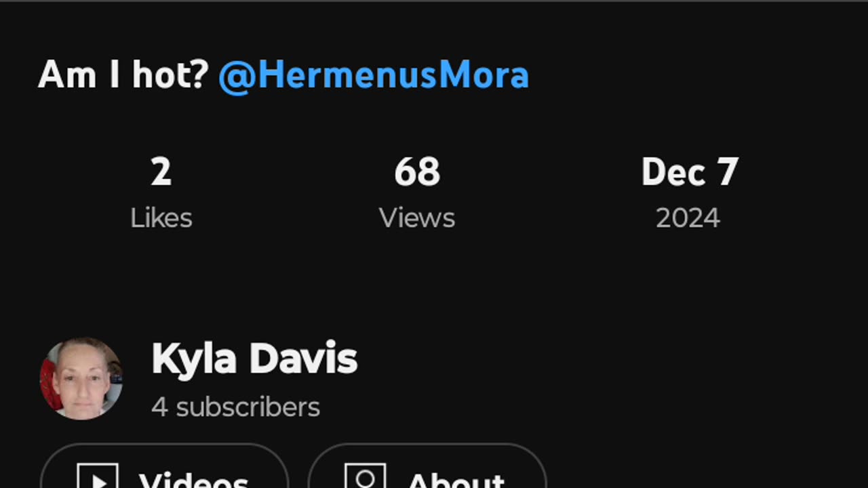Click the Likes label
Screen dimensions: 868x488
coord(161,218)
